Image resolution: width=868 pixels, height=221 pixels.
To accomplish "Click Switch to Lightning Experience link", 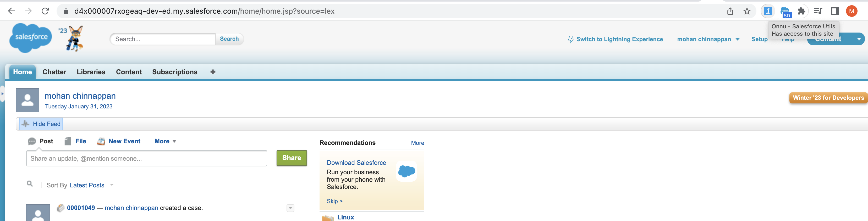I will pyautogui.click(x=619, y=39).
